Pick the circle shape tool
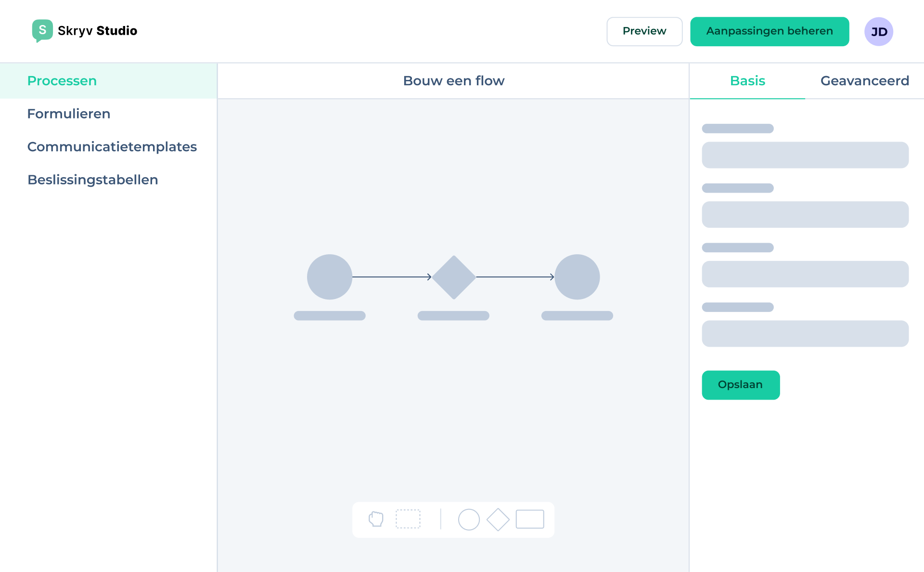The image size is (924, 572). (469, 520)
